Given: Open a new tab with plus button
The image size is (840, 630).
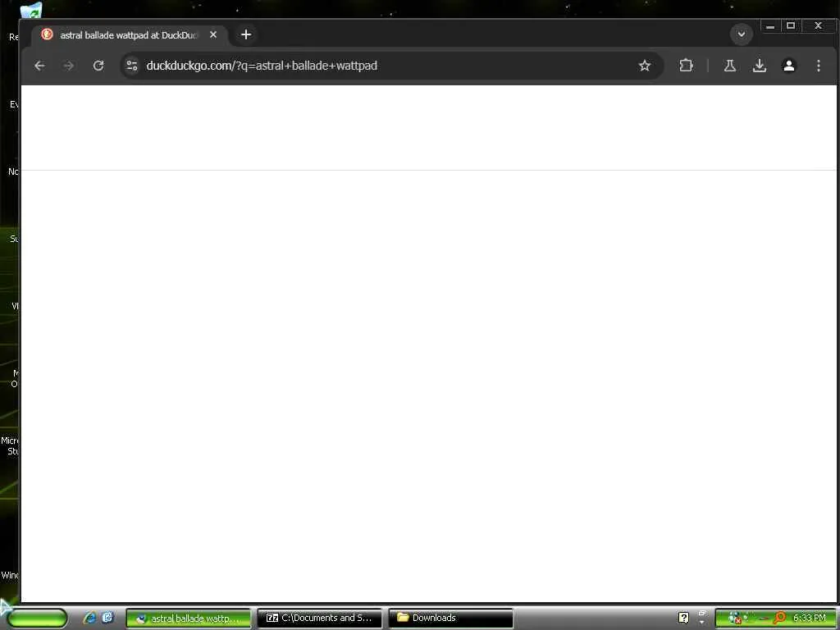Looking at the screenshot, I should coord(246,34).
